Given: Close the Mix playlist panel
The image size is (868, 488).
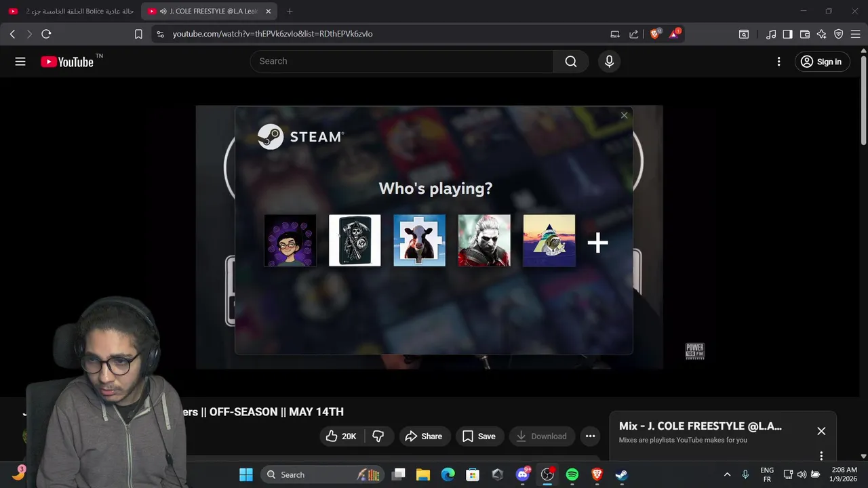Looking at the screenshot, I should 821,431.
